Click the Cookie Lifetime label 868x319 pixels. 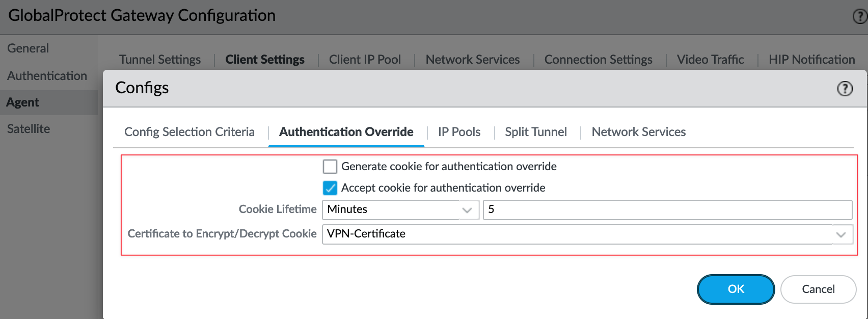pos(278,209)
